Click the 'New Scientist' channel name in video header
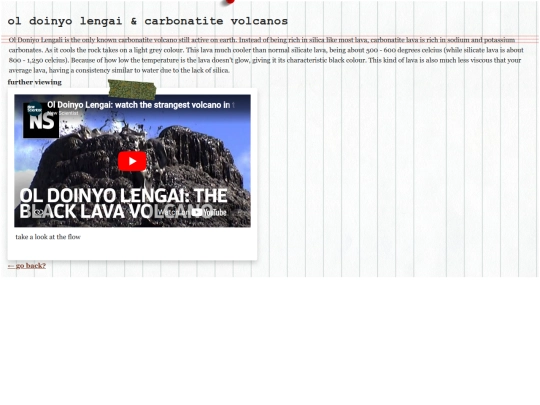The height and width of the screenshot is (405, 540). pyautogui.click(x=63, y=113)
